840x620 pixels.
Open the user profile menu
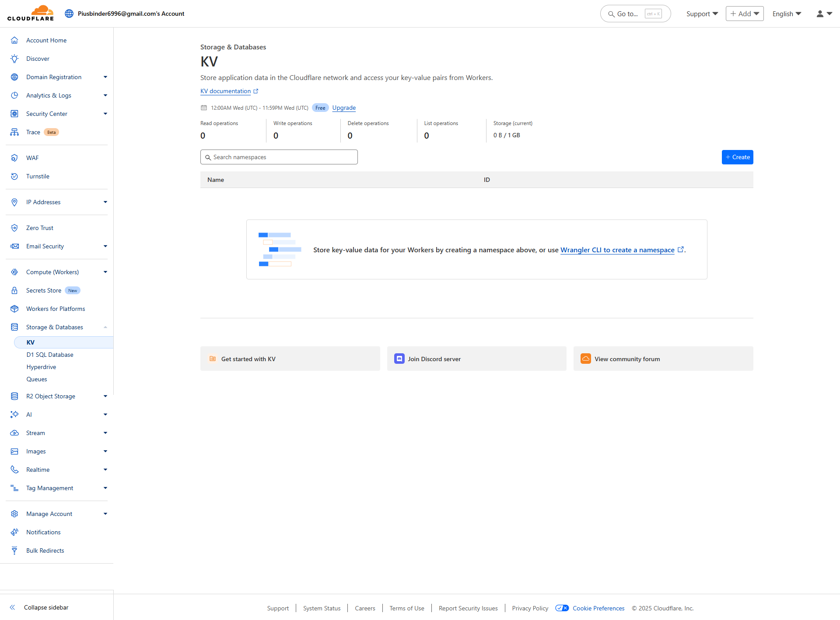(824, 14)
